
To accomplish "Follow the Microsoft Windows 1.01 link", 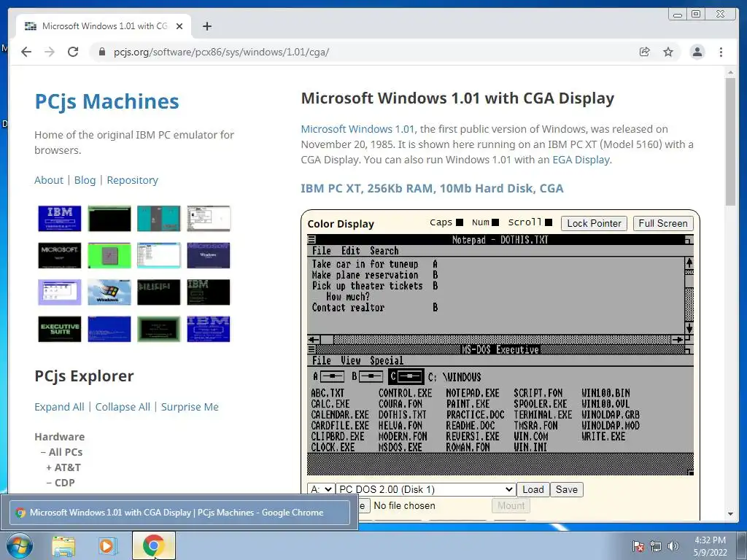I will (357, 129).
